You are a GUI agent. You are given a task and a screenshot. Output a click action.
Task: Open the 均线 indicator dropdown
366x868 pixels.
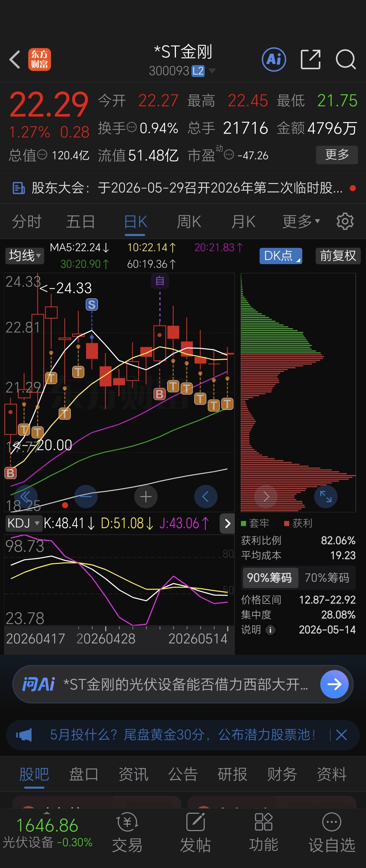point(25,256)
